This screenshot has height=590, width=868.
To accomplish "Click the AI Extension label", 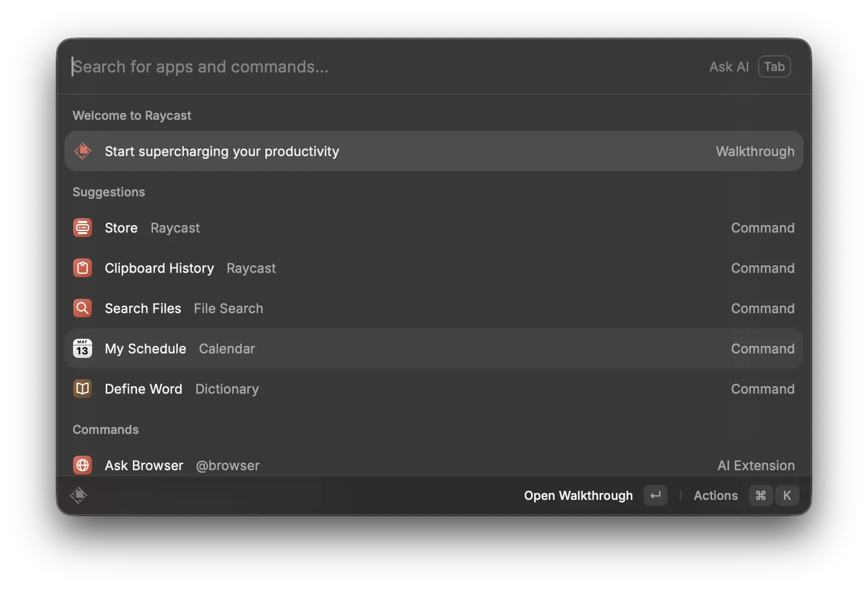I will 756,465.
